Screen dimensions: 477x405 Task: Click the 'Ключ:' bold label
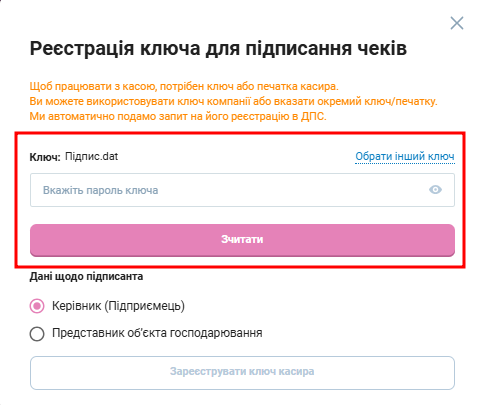click(45, 157)
